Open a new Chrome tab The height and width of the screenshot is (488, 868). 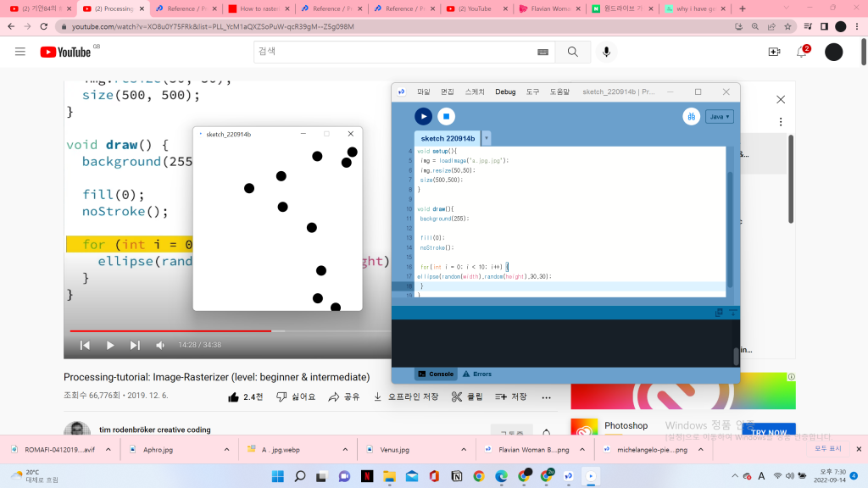pyautogui.click(x=743, y=8)
